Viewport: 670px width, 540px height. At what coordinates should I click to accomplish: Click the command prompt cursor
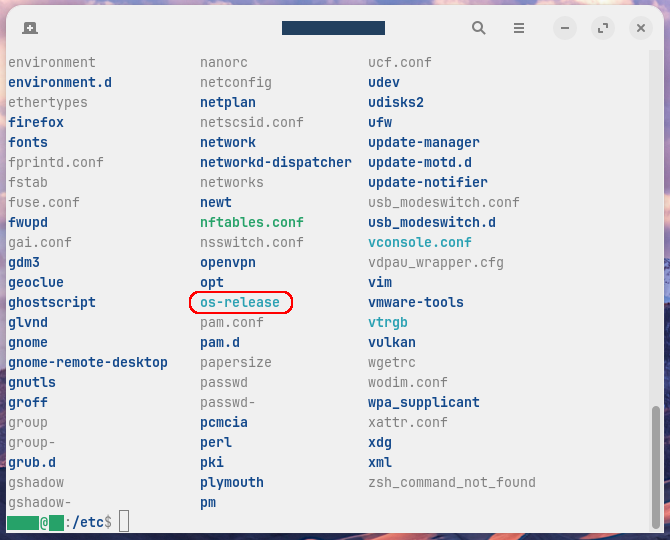pos(124,522)
